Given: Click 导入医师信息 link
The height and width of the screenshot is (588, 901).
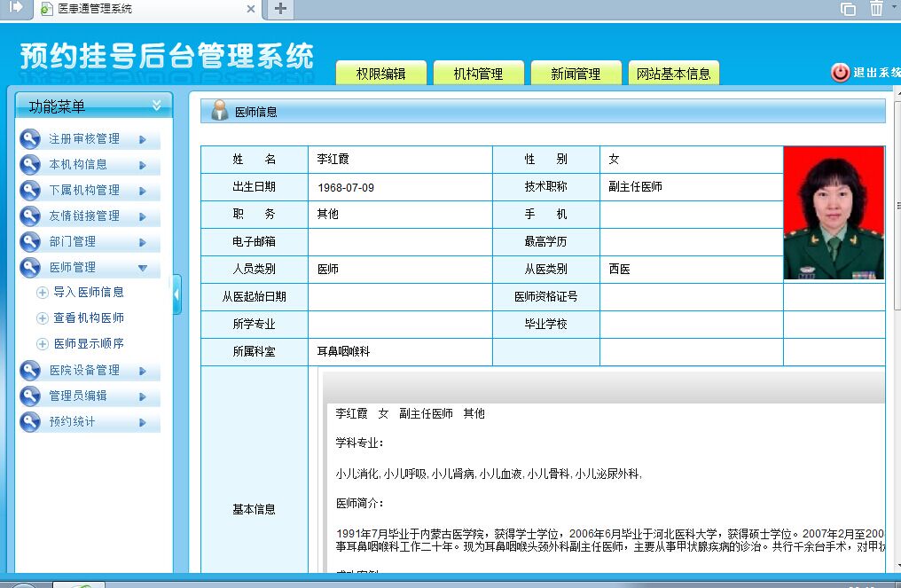Looking at the screenshot, I should pos(89,293).
